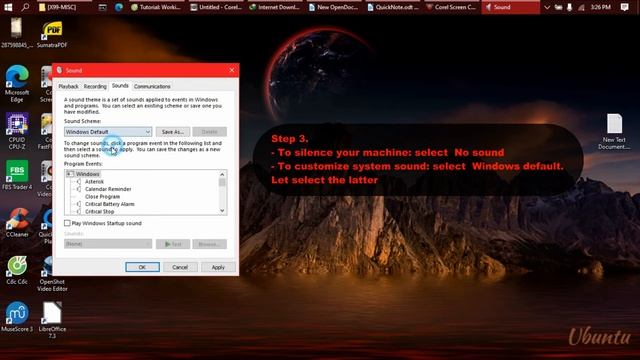Click Cancel in the Sound dialog
This screenshot has width=640, height=360.
point(180,267)
